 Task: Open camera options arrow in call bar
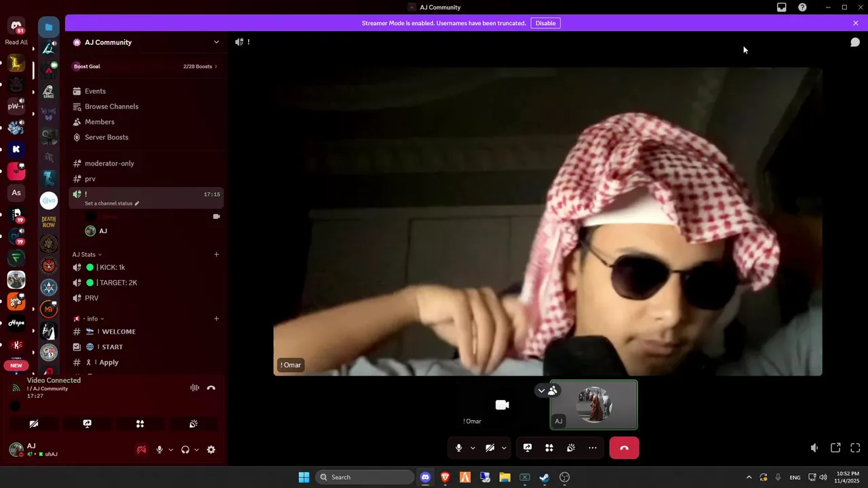[x=504, y=448]
